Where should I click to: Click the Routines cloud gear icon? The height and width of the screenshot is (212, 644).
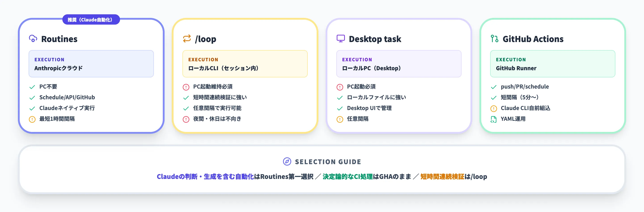(33, 39)
